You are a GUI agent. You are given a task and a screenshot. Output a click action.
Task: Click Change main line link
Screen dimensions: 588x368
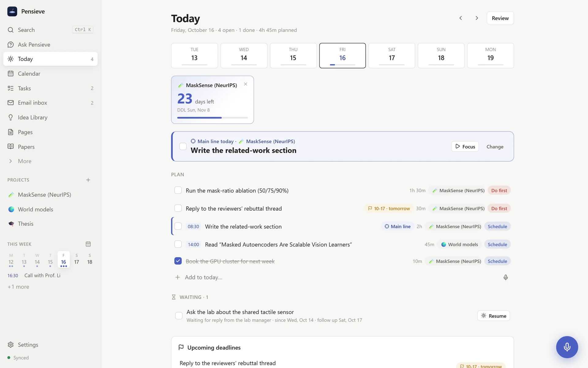pyautogui.click(x=495, y=147)
